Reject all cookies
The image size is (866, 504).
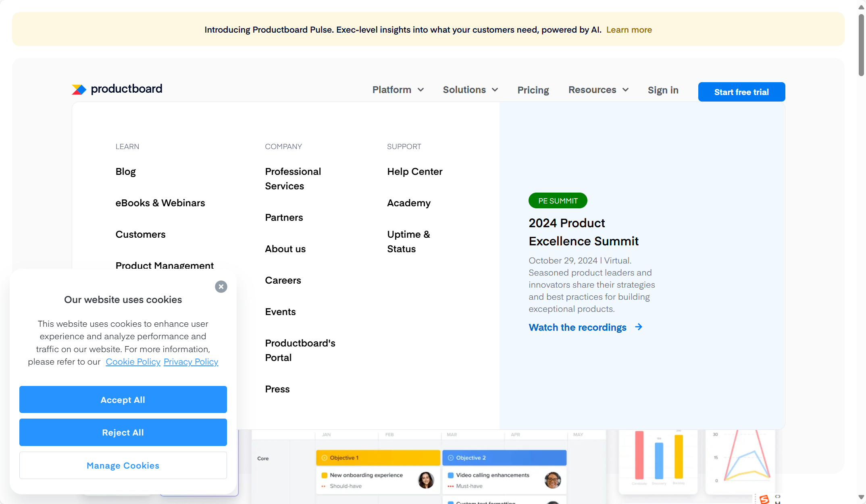click(x=123, y=432)
